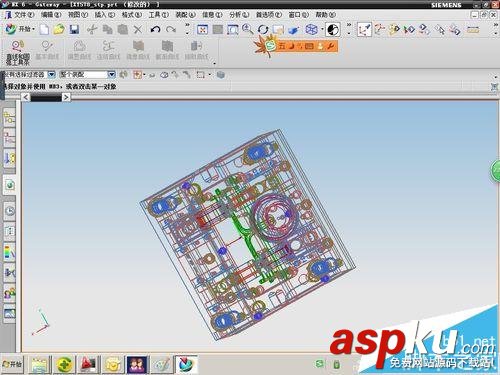Open the 工具 (Tools) menu
Image resolution: width=500 pixels, height=375 pixels.
158,15
